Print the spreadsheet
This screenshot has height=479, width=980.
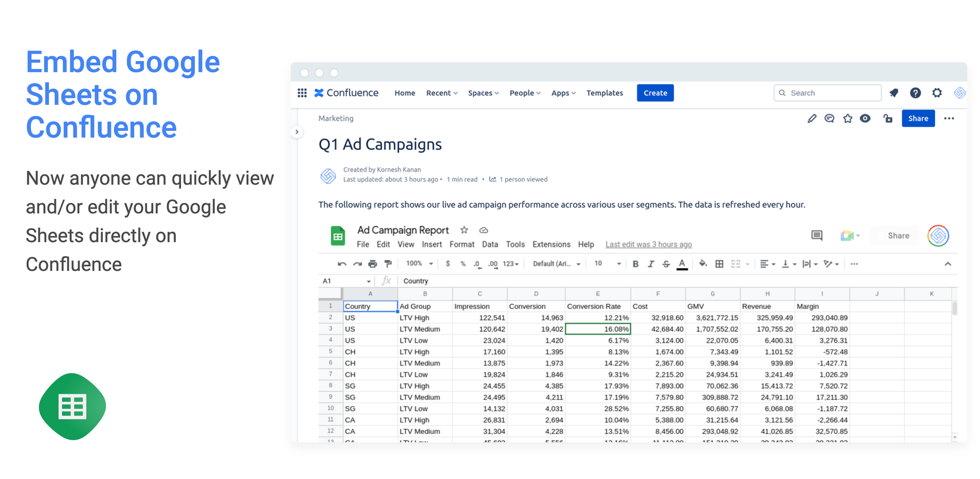[373, 264]
